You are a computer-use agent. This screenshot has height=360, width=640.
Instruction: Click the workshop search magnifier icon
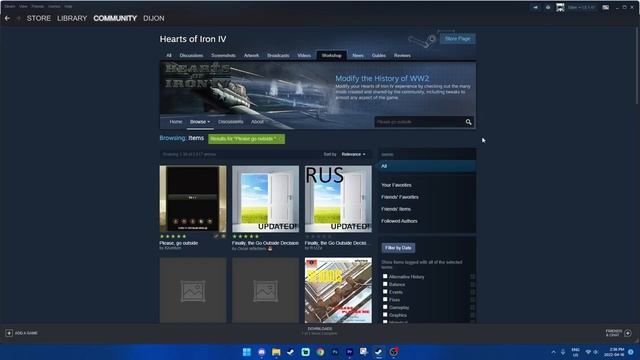[468, 122]
